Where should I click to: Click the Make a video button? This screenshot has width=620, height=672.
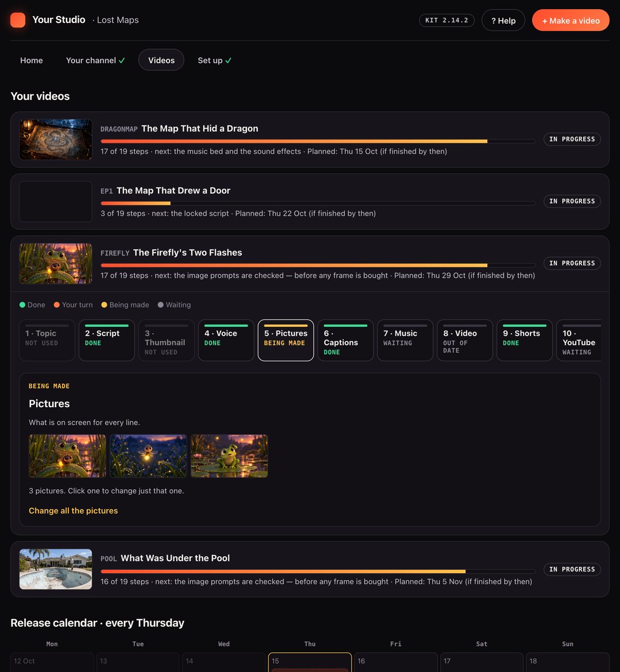pos(570,20)
